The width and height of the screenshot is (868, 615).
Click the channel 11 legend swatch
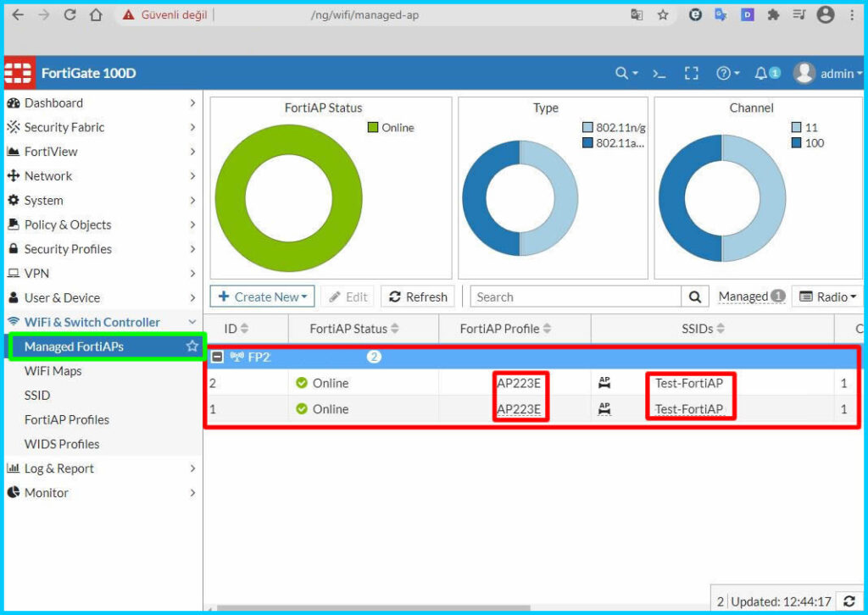click(x=797, y=127)
